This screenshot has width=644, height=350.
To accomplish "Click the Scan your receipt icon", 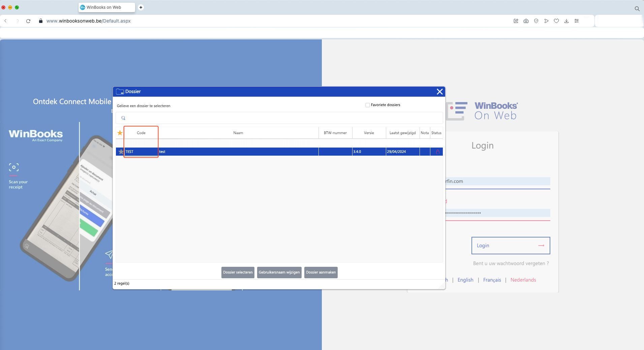I will [x=14, y=167].
